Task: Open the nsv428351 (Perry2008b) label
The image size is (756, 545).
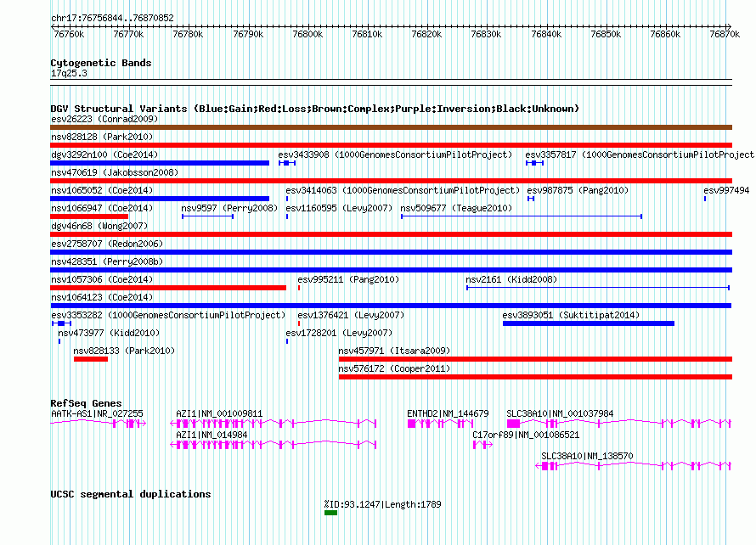Action: [107, 261]
